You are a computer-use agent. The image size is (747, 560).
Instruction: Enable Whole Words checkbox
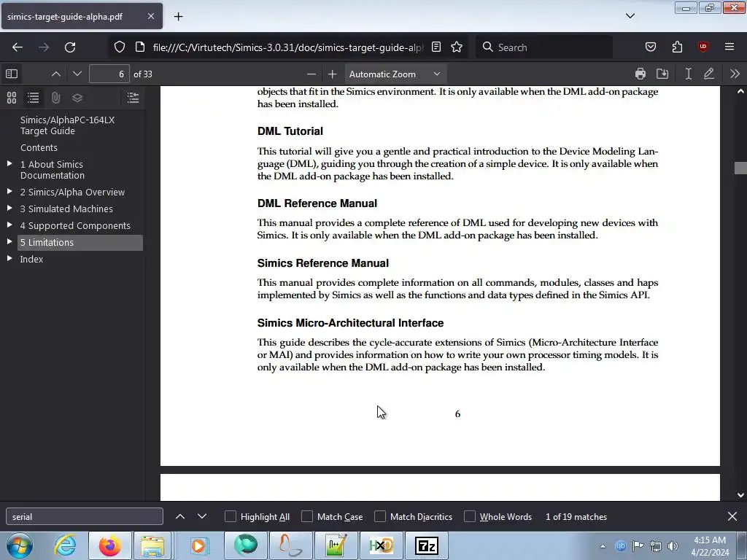470,517
